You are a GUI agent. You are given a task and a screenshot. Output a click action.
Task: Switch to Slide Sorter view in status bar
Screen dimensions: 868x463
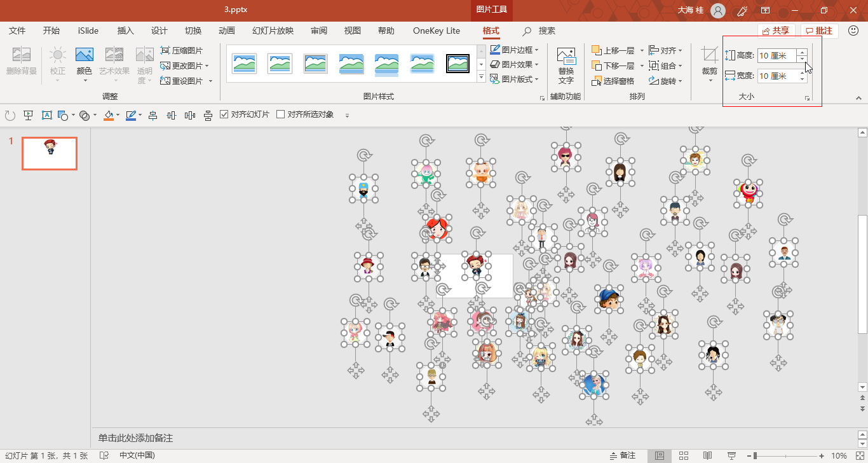click(x=684, y=455)
